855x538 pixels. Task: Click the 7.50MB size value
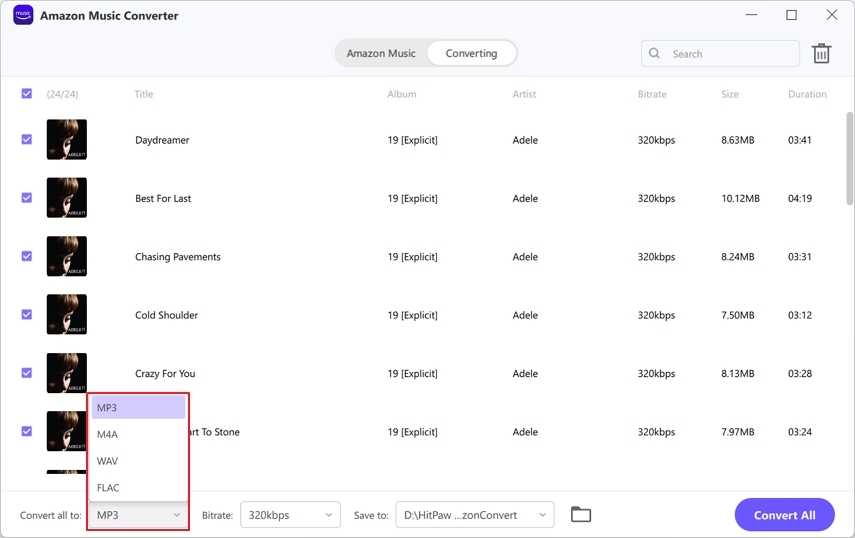point(738,315)
